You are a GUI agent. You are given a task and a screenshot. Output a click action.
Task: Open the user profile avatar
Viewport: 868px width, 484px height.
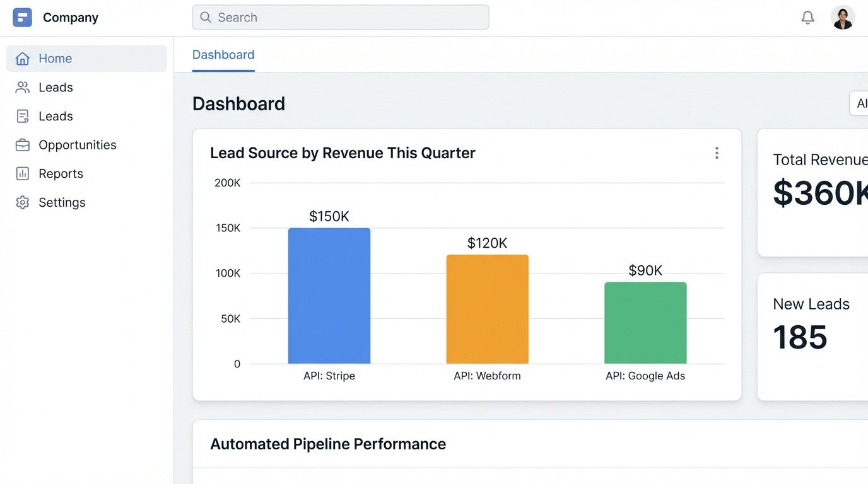[x=842, y=18]
